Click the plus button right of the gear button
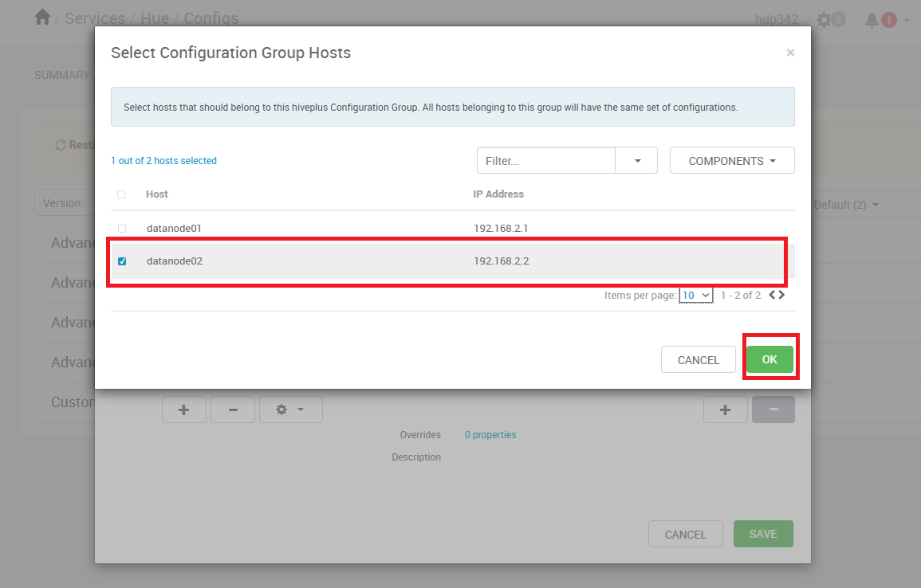 coord(726,410)
